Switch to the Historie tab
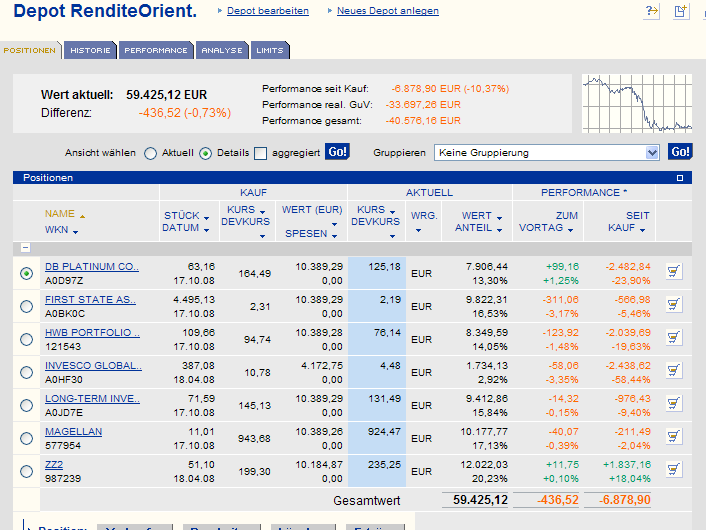Image resolution: width=706 pixels, height=530 pixels. [x=91, y=50]
